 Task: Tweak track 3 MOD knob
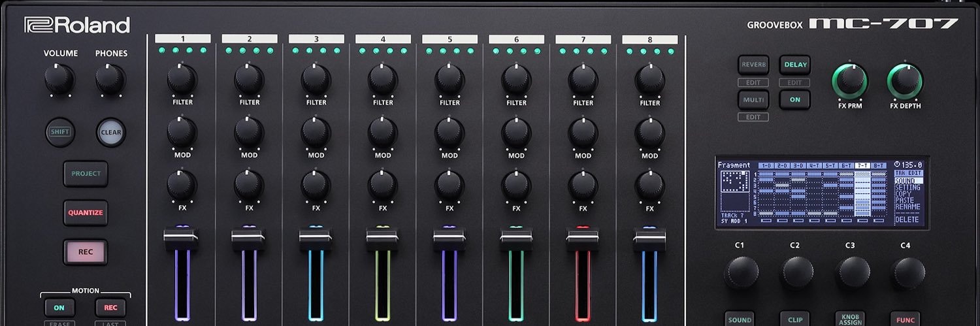click(316, 133)
